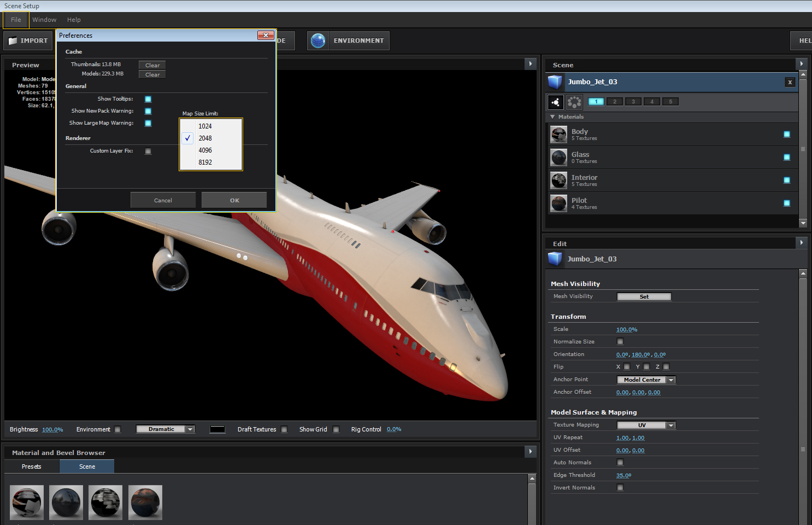Clear the Thumbnails cache

coord(152,65)
